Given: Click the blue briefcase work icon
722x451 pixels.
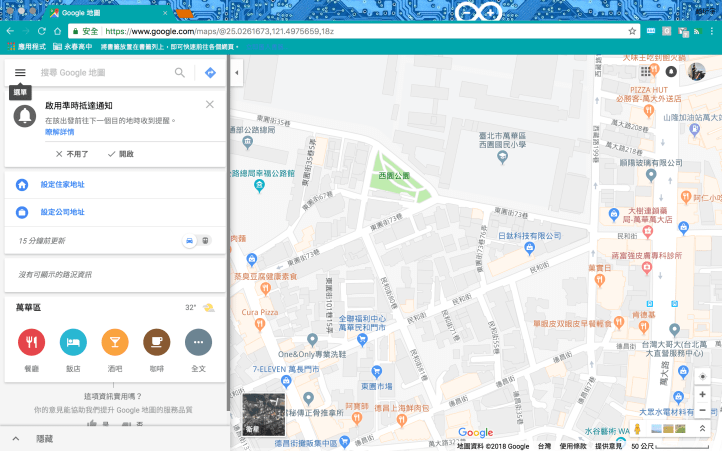Looking at the screenshot, I should pos(22,212).
